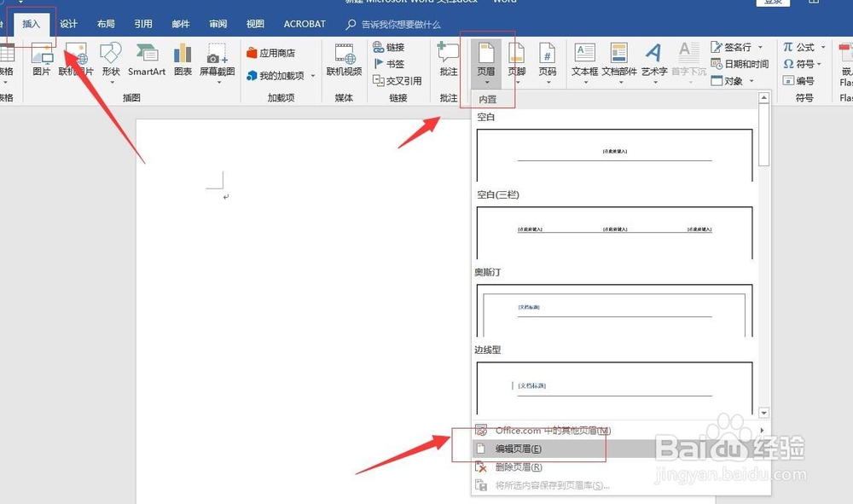Insert a 公式 (Equation)
Viewport: 853px width, 504px height.
coord(804,47)
